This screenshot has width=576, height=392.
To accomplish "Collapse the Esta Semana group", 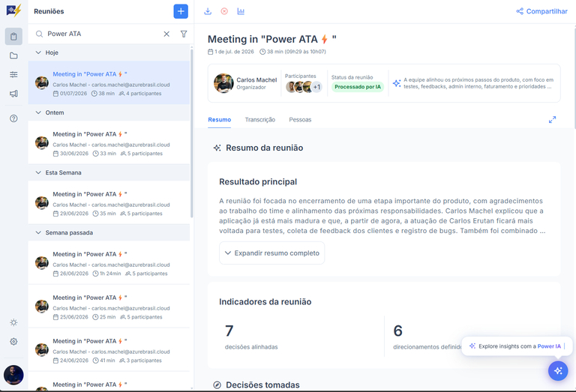I will click(x=38, y=172).
